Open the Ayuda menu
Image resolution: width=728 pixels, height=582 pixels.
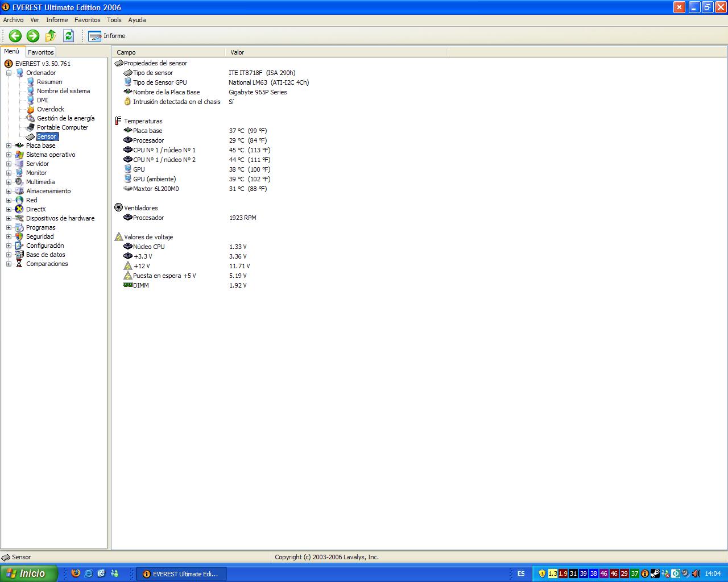pos(137,20)
